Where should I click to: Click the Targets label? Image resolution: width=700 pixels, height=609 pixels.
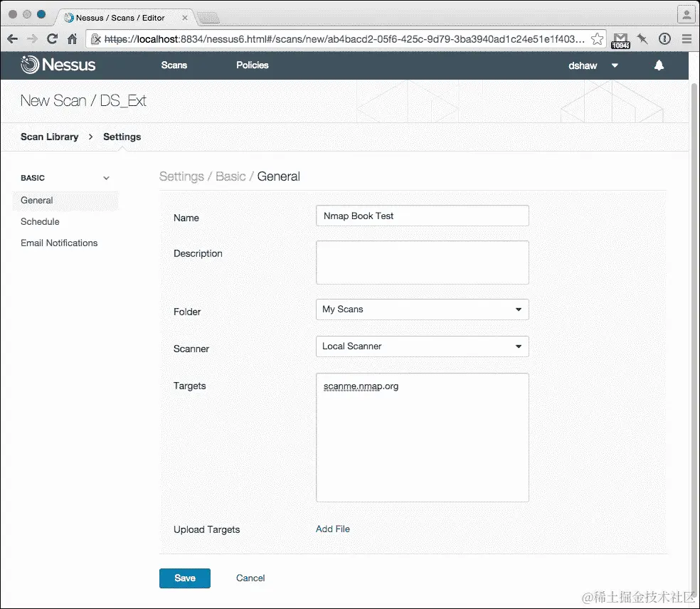pos(190,386)
